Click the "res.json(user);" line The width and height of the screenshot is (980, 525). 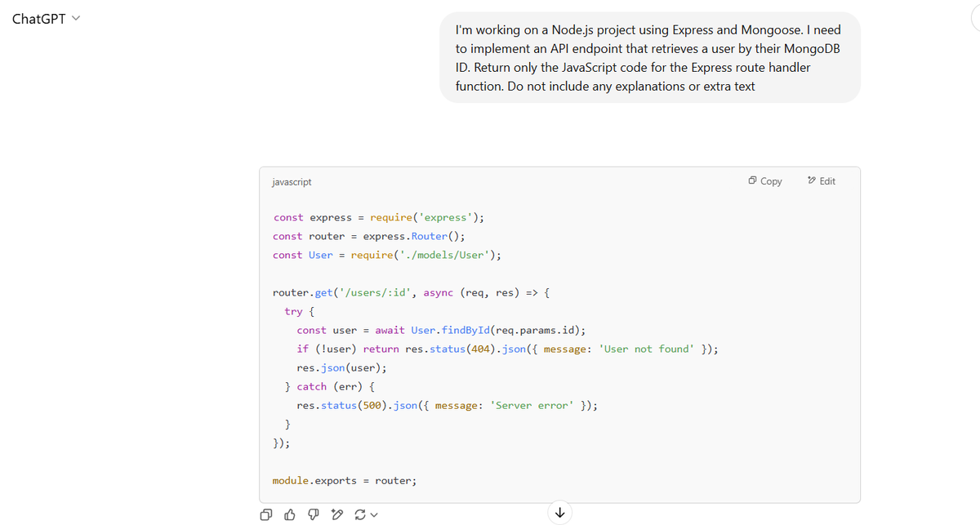point(341,368)
